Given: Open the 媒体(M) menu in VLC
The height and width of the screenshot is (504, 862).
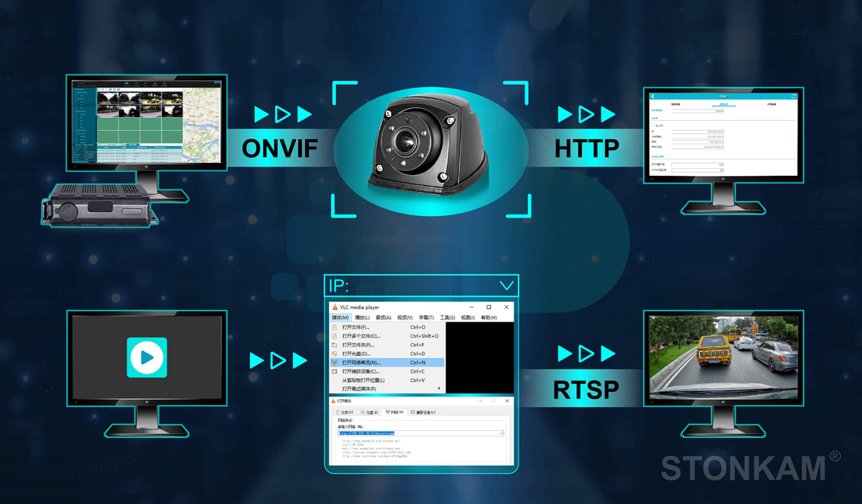Looking at the screenshot, I should click(340, 317).
